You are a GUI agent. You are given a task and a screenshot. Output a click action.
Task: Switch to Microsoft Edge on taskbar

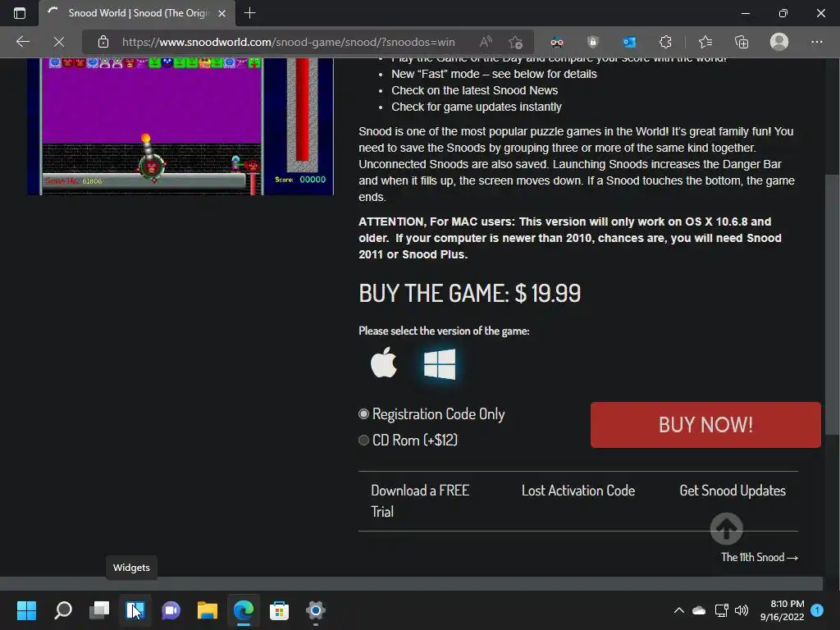click(x=243, y=610)
